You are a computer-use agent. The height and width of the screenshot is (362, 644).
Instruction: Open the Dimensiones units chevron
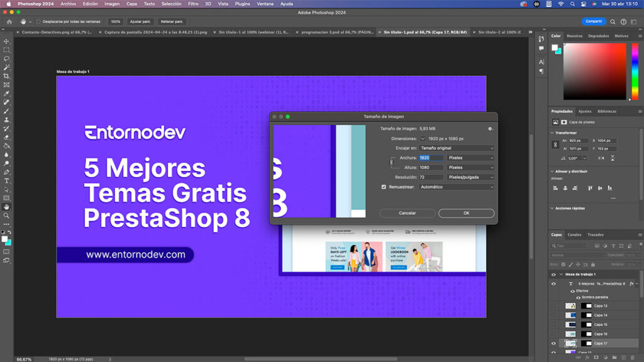pos(423,139)
